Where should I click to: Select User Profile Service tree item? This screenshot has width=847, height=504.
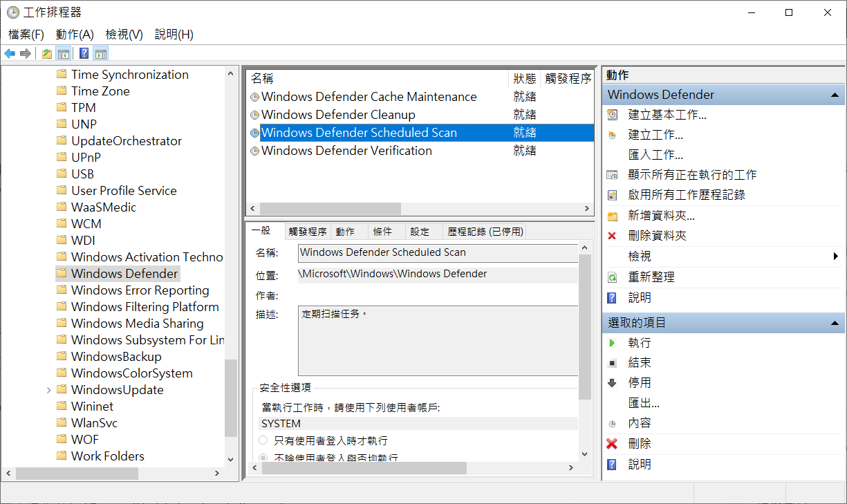click(124, 191)
